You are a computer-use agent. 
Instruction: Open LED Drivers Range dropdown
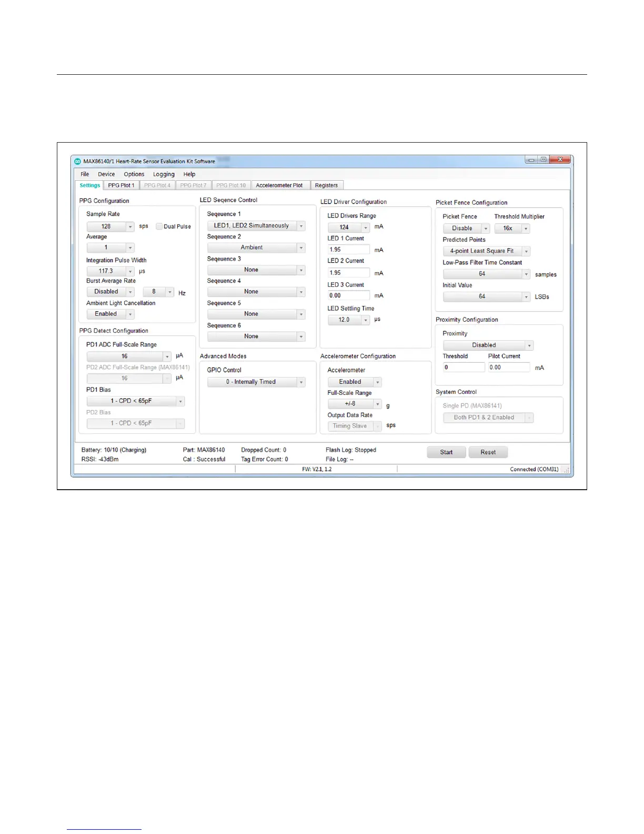[349, 227]
